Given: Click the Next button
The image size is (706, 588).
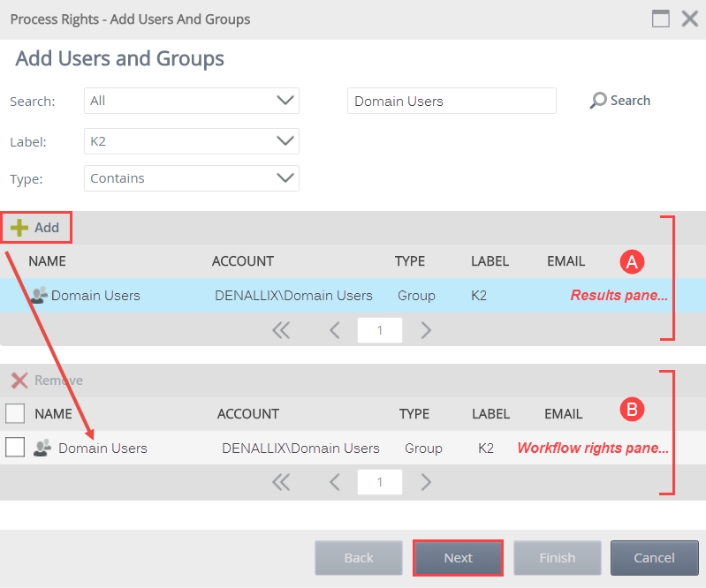Looking at the screenshot, I should 458,558.
